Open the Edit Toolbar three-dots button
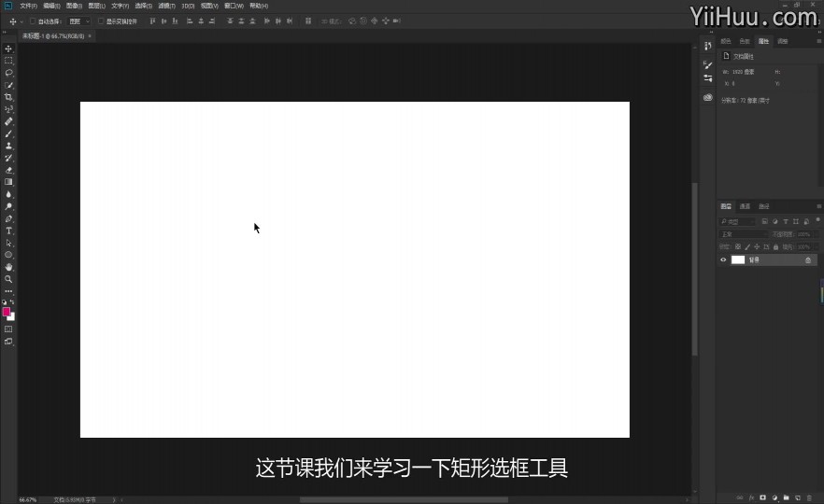 click(x=8, y=291)
